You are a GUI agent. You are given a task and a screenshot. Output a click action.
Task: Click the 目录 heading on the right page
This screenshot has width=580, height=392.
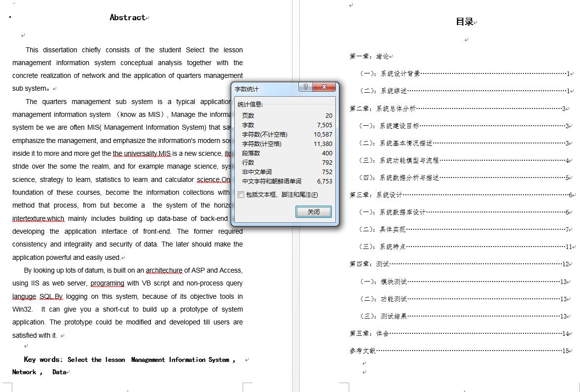point(465,22)
